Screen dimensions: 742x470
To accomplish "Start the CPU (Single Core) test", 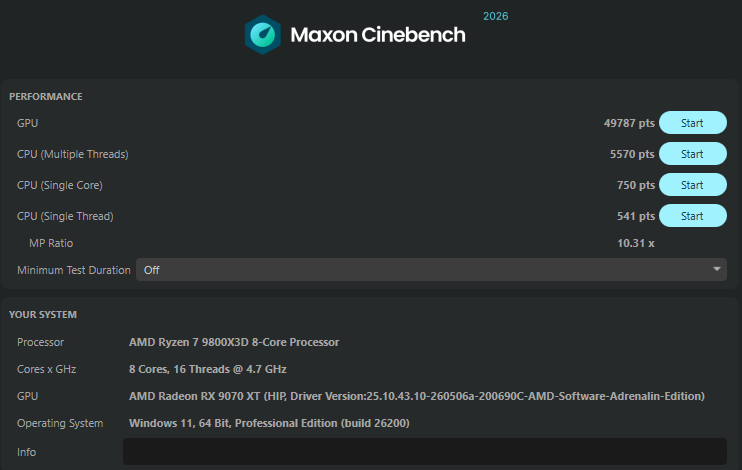I will (x=693, y=185).
